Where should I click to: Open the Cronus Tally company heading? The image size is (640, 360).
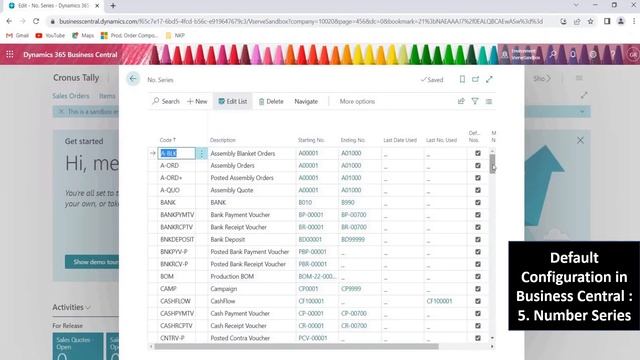[x=76, y=78]
